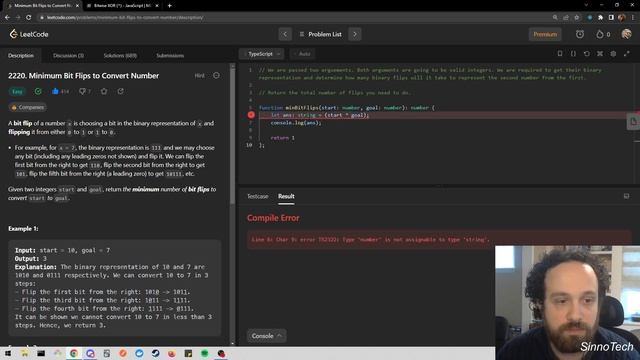Click the compile error message text
This screenshot has width=640, height=360.
pos(370,240)
